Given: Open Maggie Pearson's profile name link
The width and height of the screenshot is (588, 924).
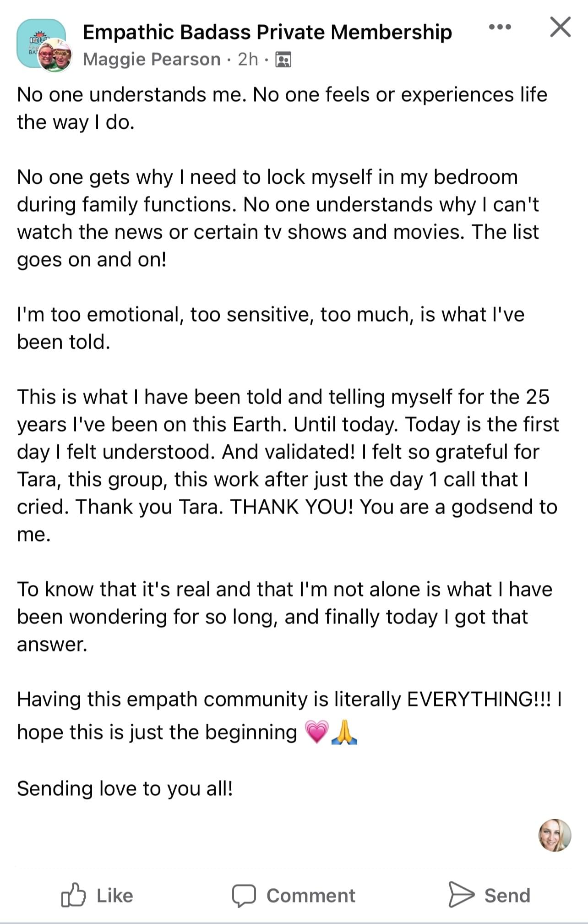Looking at the screenshot, I should click(x=152, y=60).
